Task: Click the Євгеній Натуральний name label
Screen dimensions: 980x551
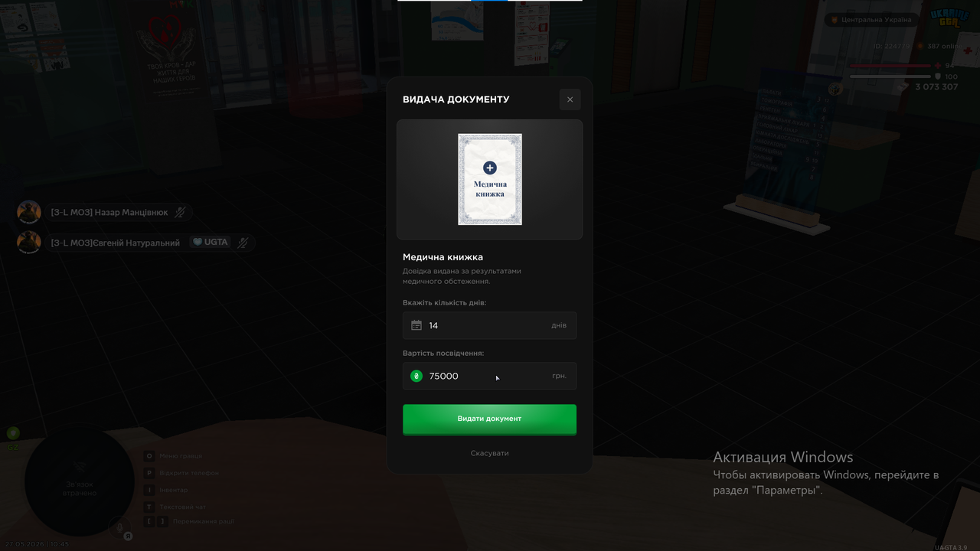Action: tap(116, 243)
